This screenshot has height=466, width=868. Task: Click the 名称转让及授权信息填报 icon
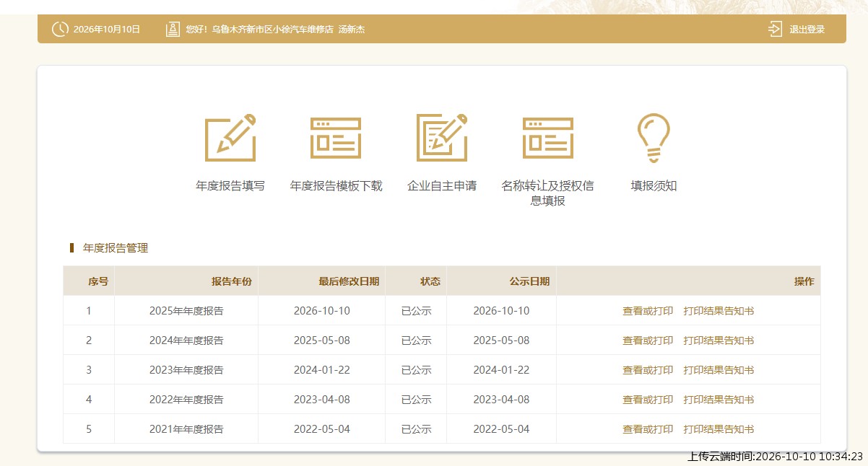pos(548,138)
